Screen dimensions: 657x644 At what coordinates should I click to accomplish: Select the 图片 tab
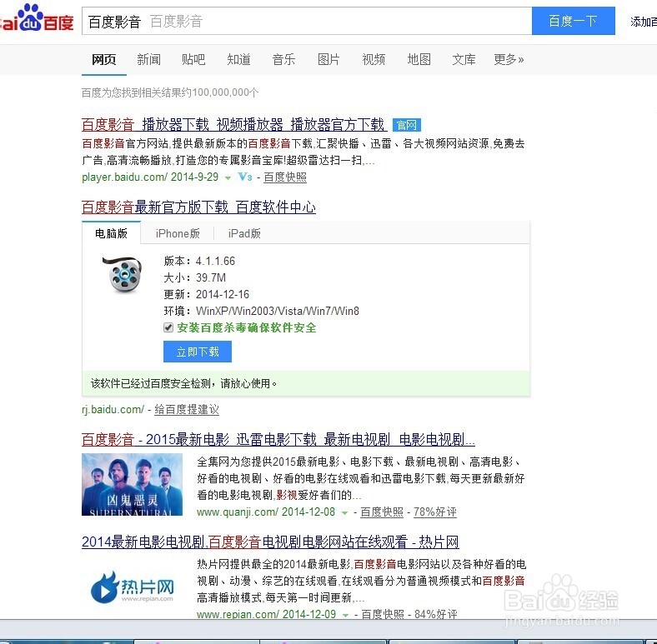click(328, 59)
